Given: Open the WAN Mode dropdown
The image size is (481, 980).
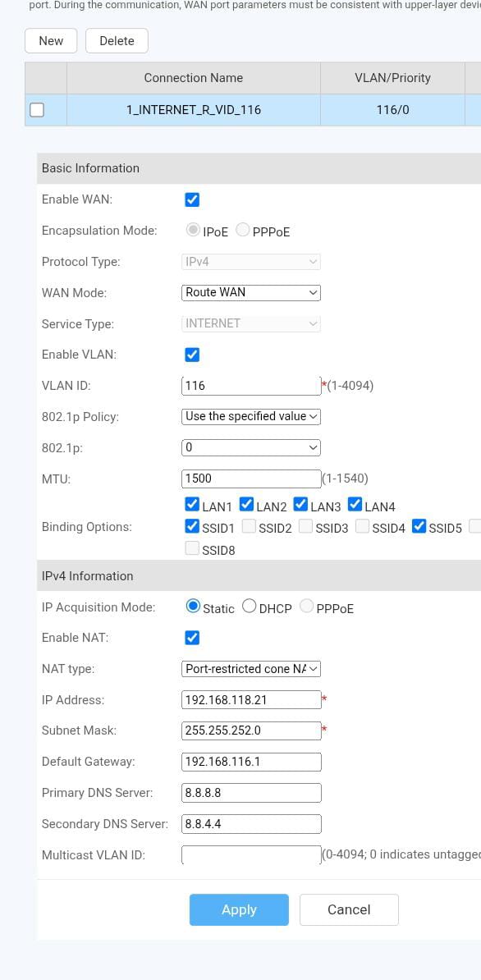Looking at the screenshot, I should [251, 292].
